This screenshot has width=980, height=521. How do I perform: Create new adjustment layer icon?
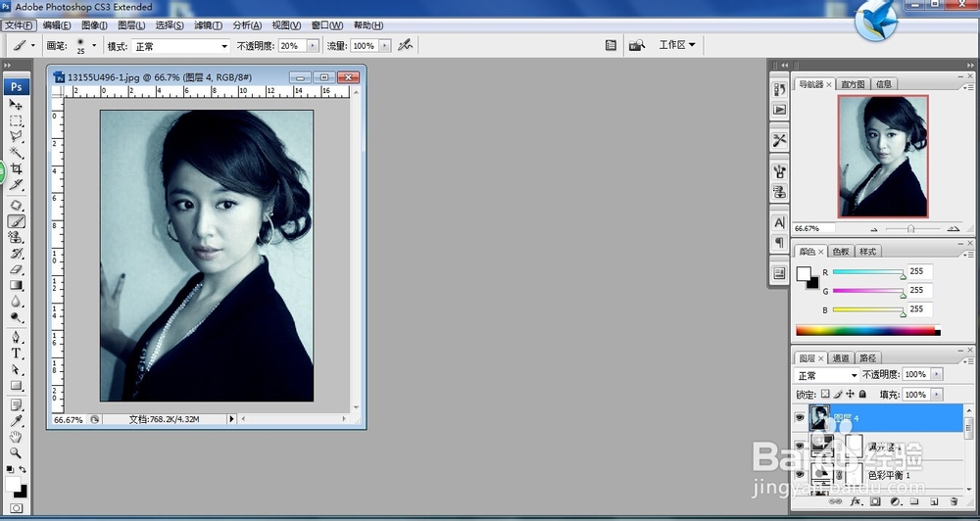pos(895,501)
